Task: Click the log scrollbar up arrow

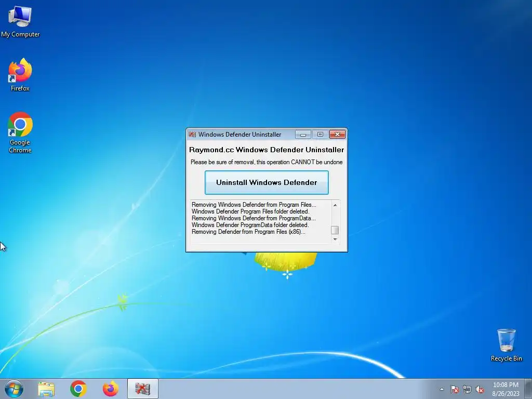Action: [335, 205]
